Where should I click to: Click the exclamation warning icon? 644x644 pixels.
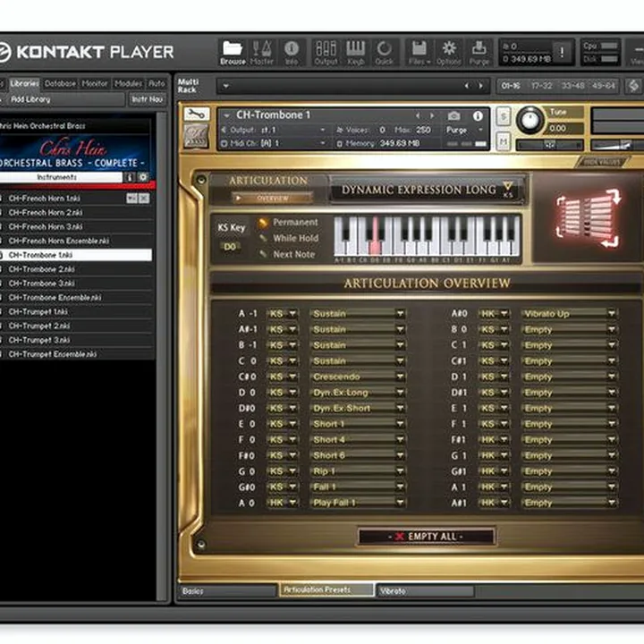(562, 52)
